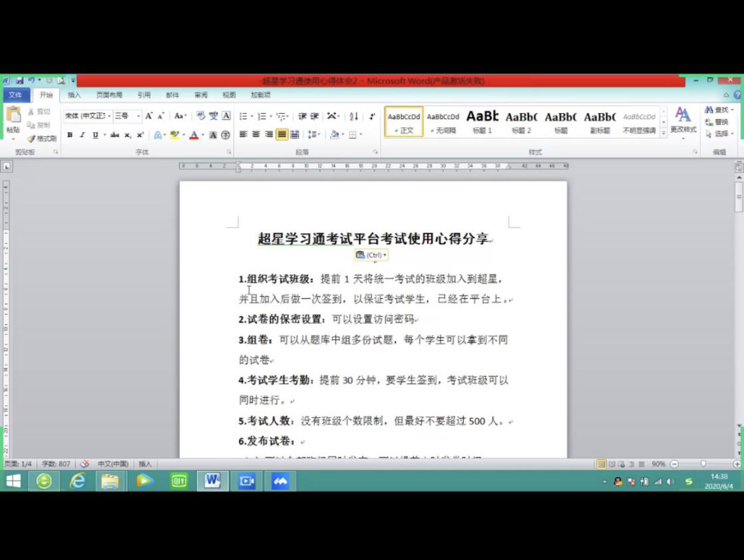Apply strikethrough with the abc icon
Image resolution: width=744 pixels, height=560 pixels.
pyautogui.click(x=114, y=135)
